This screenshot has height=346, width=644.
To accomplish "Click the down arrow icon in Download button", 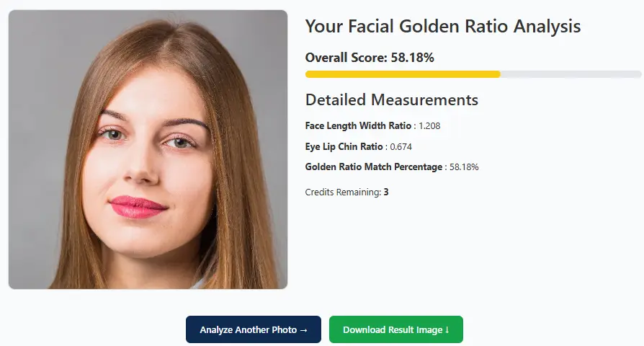I will pos(447,330).
